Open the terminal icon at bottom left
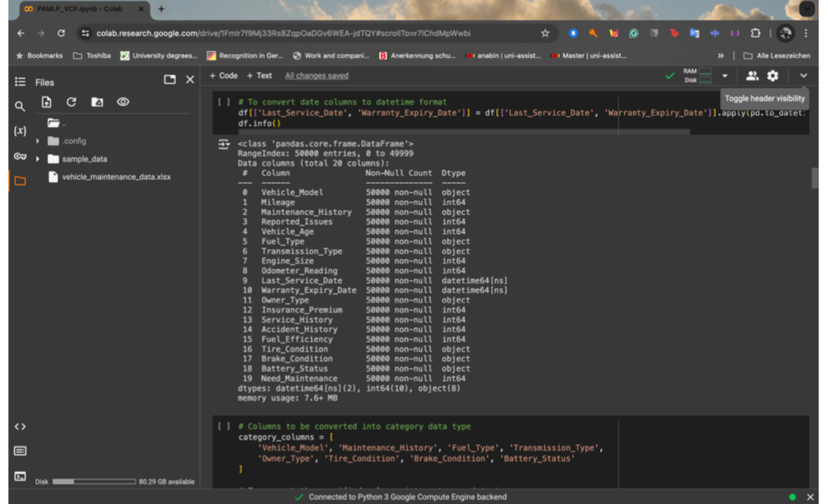 pos(20,477)
